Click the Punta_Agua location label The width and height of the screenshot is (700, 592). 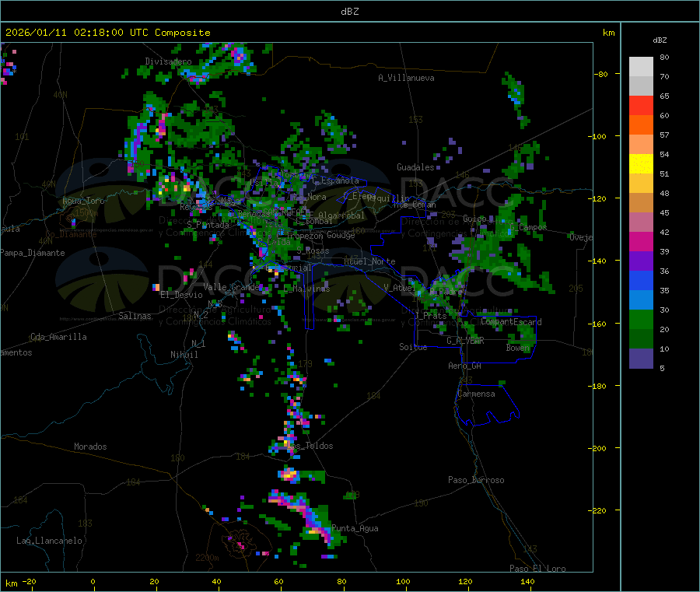coord(355,529)
